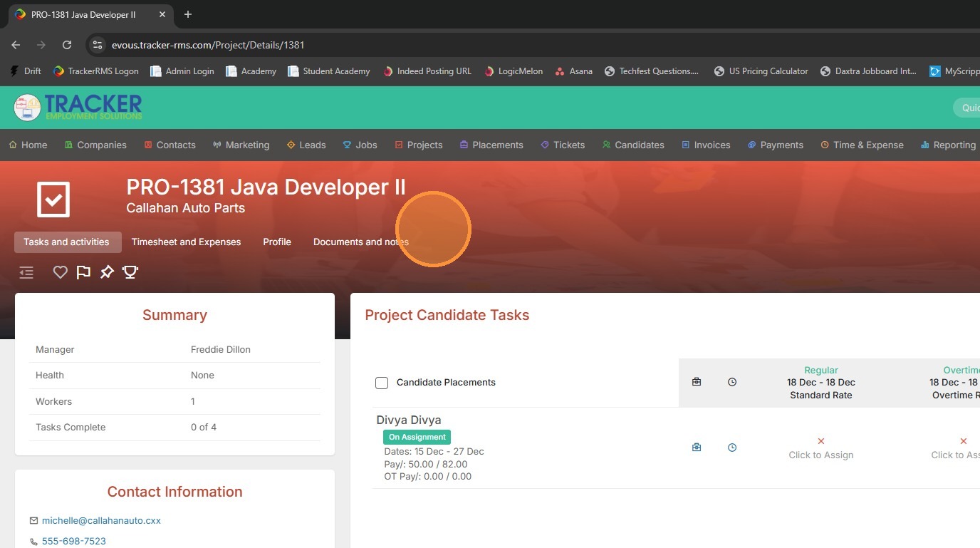
Task: Click phone number 555-698-7523
Action: coord(74,541)
